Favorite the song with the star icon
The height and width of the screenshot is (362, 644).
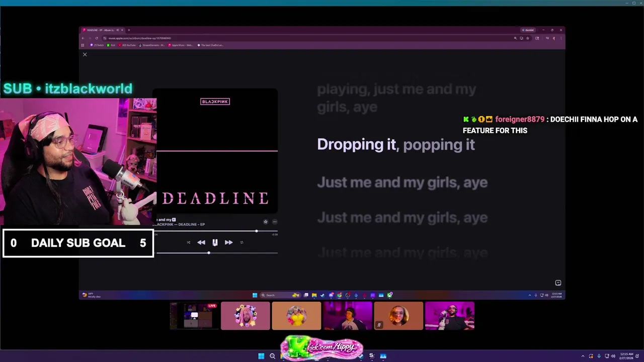tap(266, 222)
